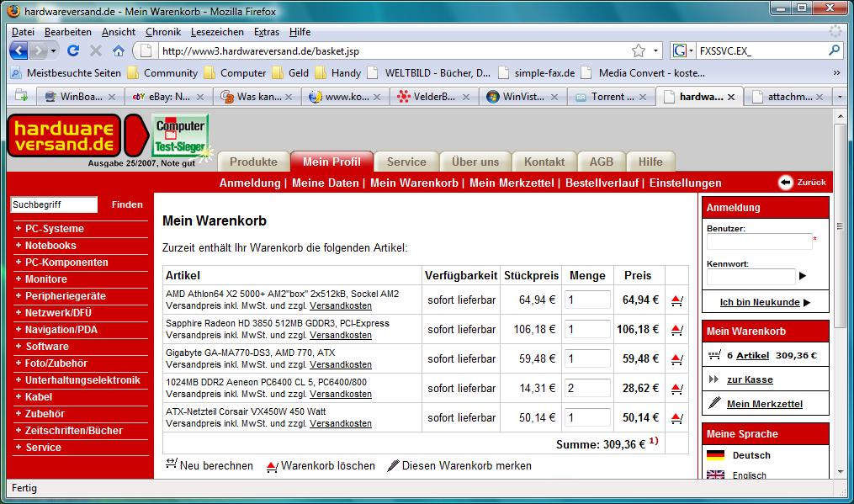
Task: Open the Lesezeichen menu
Action: (217, 32)
